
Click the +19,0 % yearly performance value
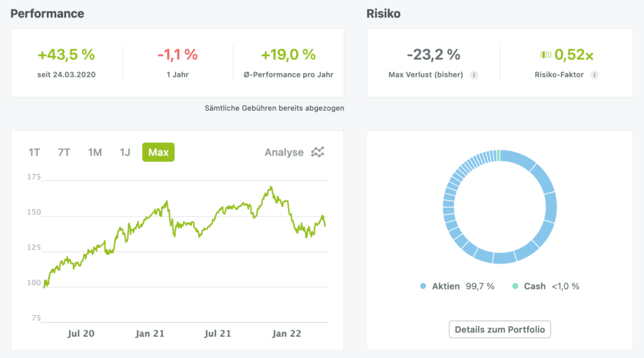[289, 55]
